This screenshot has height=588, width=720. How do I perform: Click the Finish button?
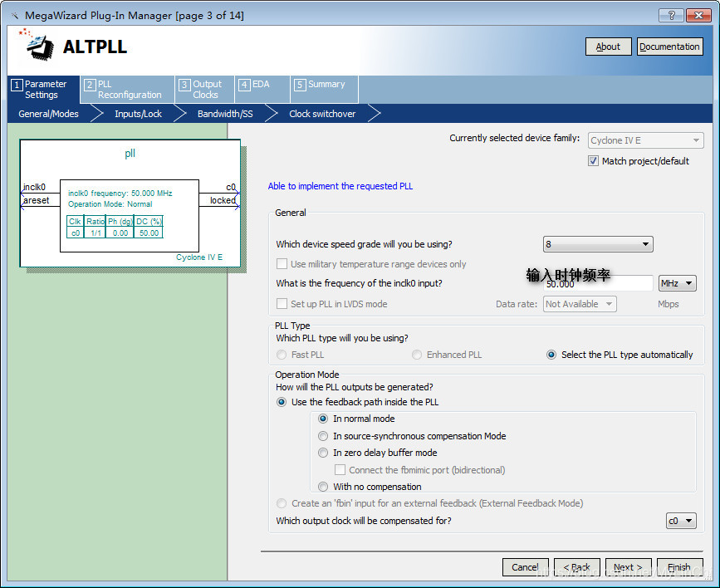tap(679, 567)
